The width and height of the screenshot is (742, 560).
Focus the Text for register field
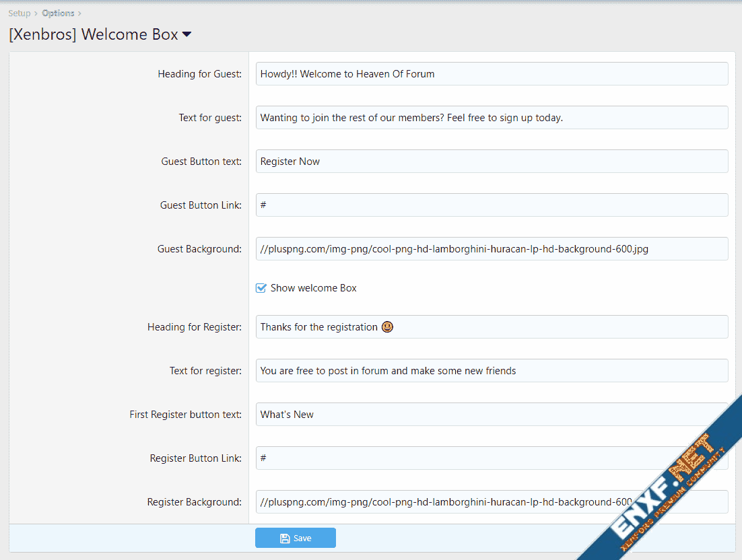(x=492, y=371)
